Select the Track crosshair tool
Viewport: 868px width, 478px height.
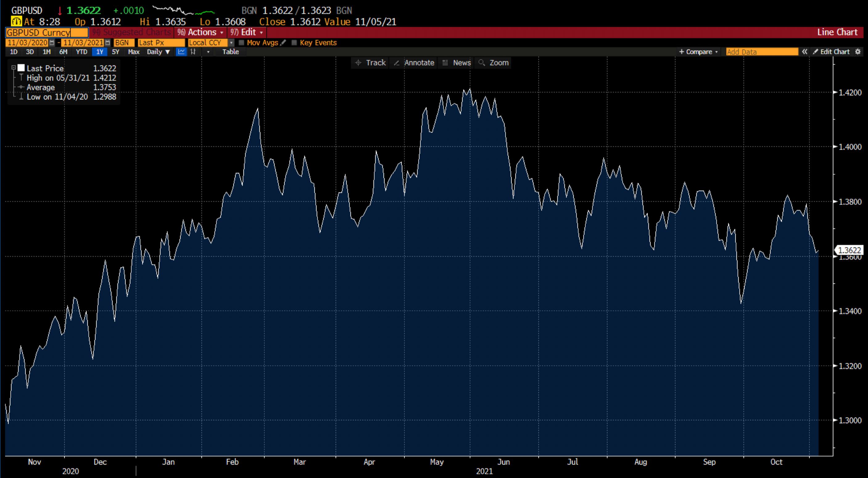(370, 63)
